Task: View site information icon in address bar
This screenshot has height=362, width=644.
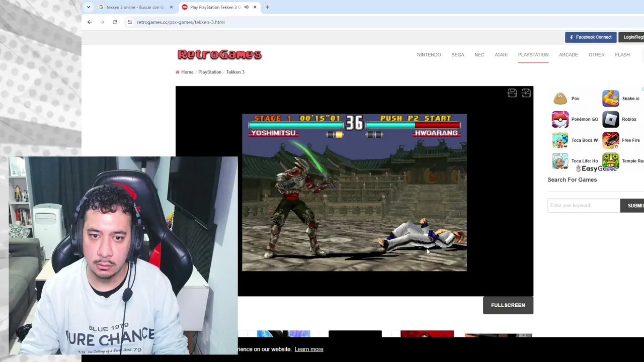Action: (130, 22)
